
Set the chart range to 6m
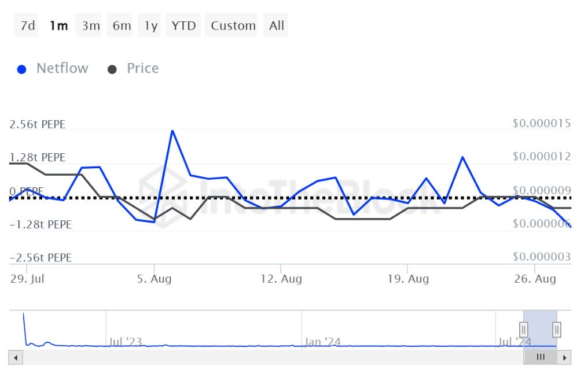click(122, 25)
